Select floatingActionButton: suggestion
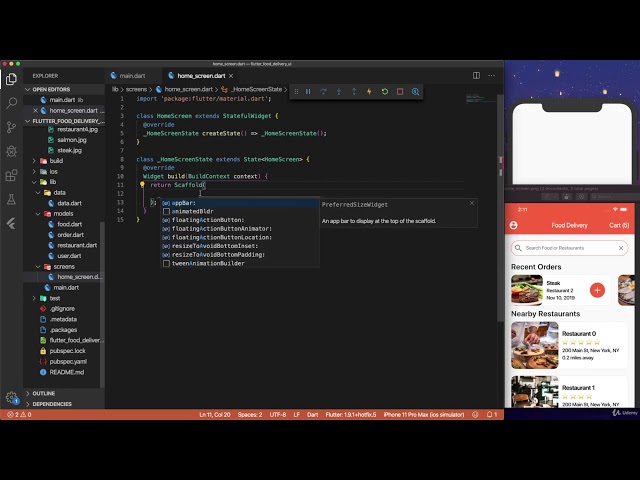Viewport: 640px width, 480px height. pyautogui.click(x=240, y=220)
